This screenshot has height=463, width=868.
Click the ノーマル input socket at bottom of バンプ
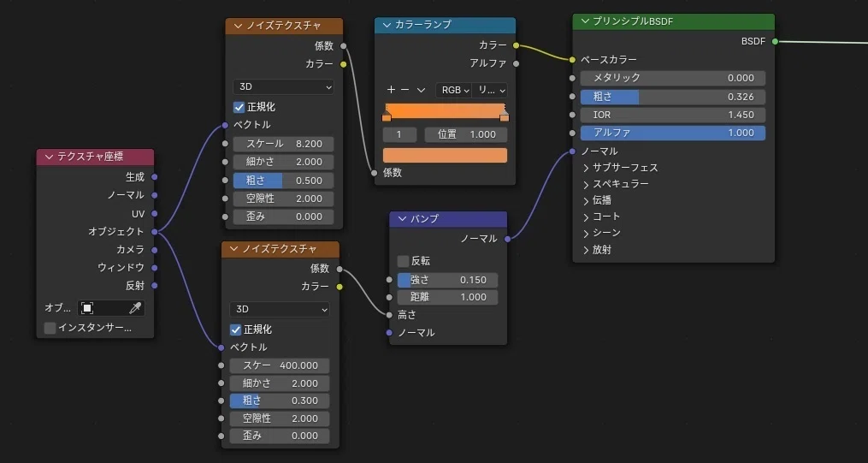(x=389, y=333)
